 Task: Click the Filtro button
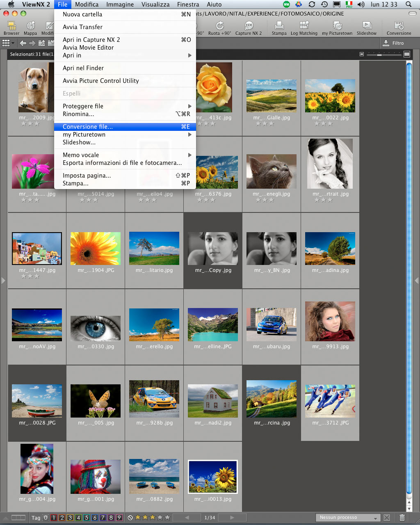tap(393, 43)
